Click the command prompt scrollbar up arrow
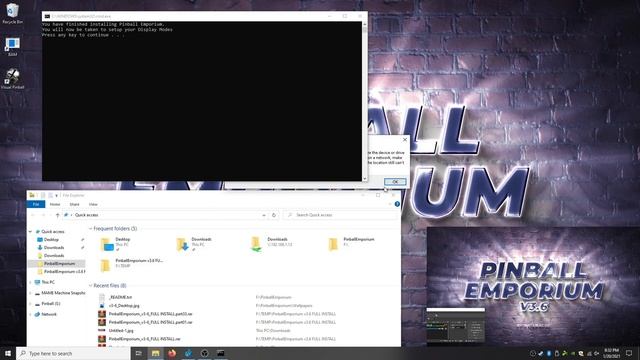 pyautogui.click(x=364, y=24)
